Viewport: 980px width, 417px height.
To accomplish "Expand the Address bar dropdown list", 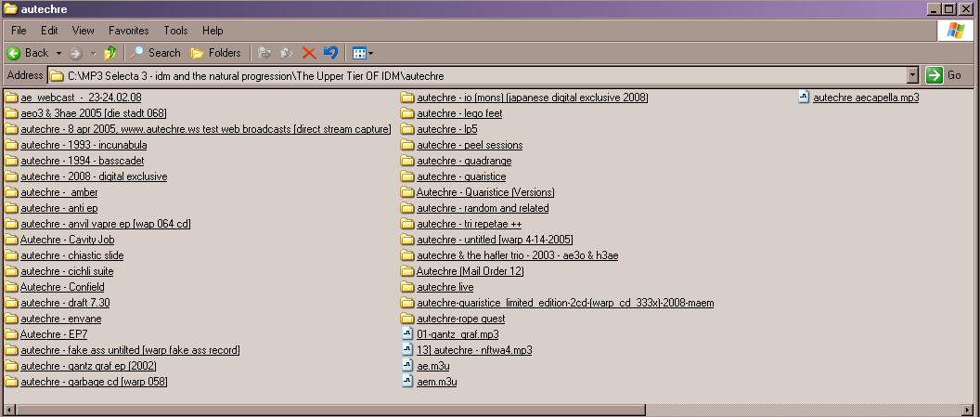I will coord(913,75).
